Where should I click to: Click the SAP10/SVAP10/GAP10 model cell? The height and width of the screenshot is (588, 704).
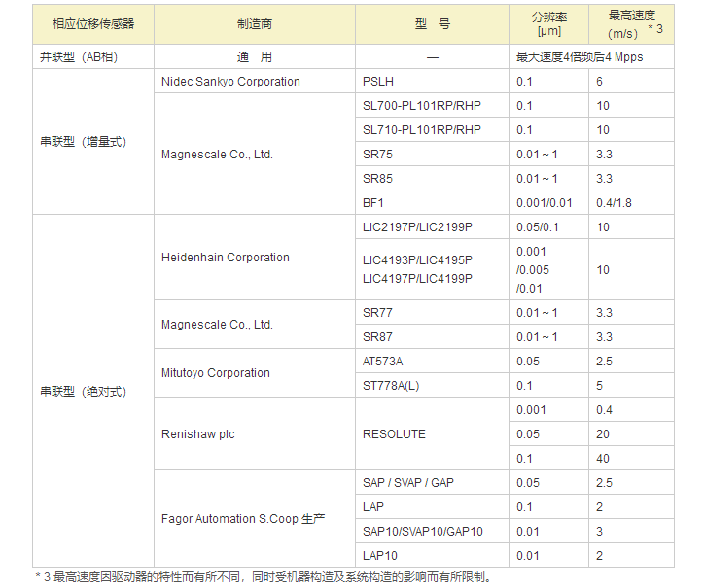point(432,531)
